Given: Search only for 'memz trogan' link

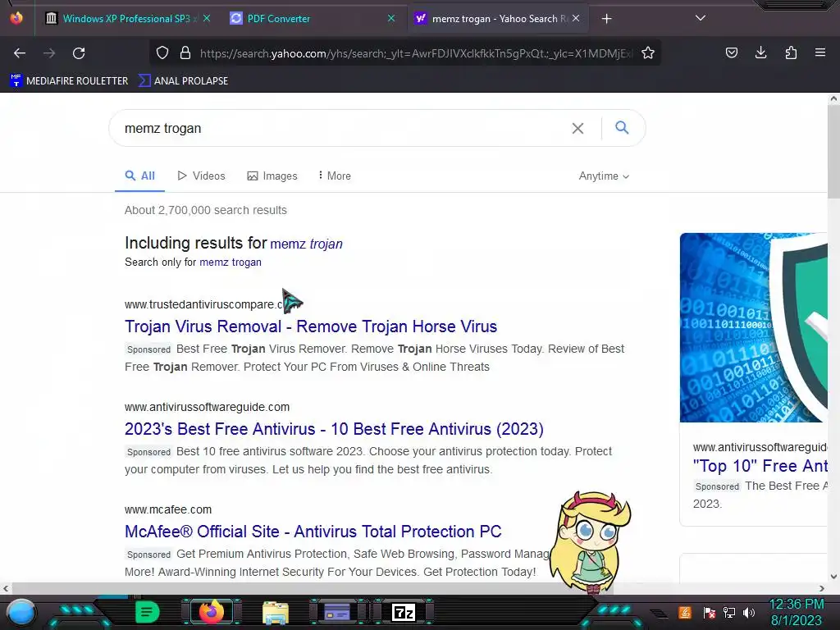Looking at the screenshot, I should (x=231, y=262).
